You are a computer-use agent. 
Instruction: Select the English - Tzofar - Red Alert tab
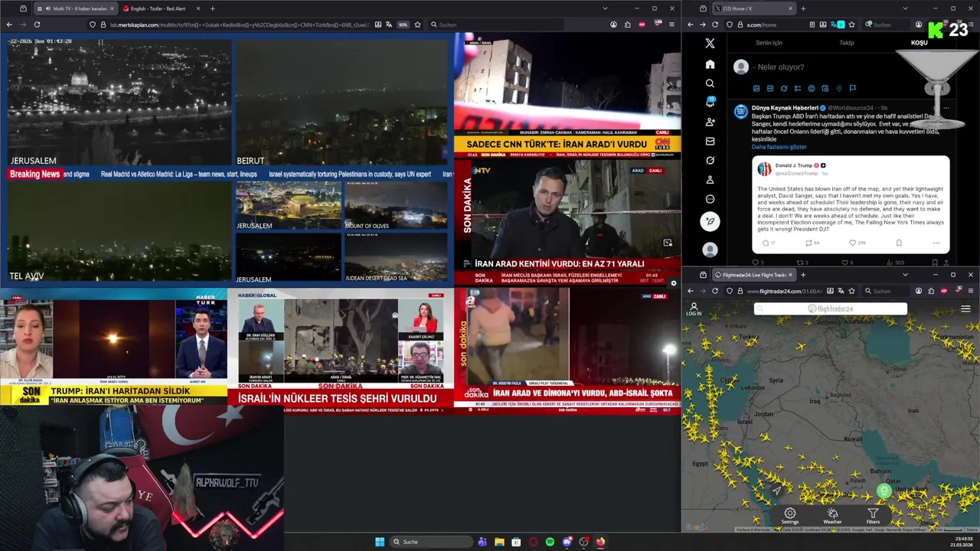(x=161, y=8)
